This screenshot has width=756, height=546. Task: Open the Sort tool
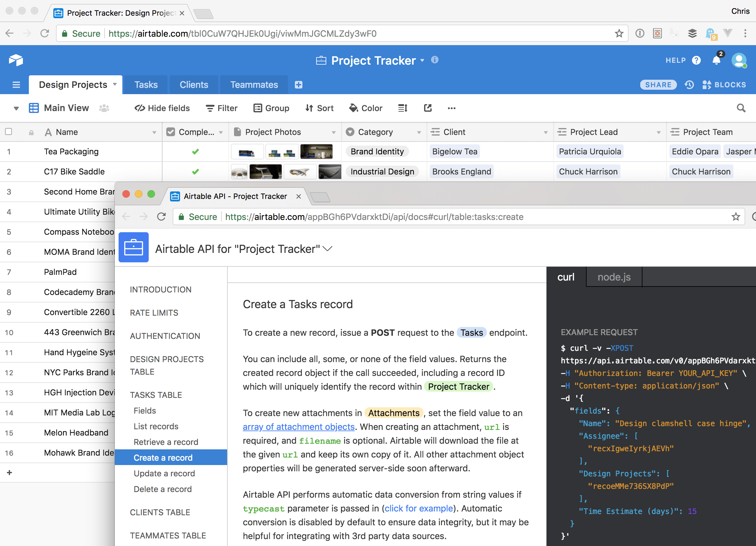319,108
